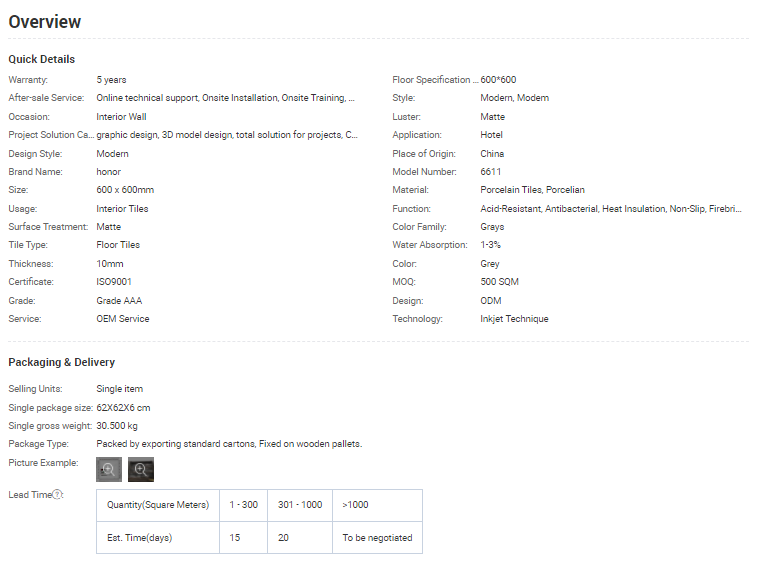Viewport: 757px width, 565px height.
Task: Click the truncated Floor Specification label
Action: pyautogui.click(x=434, y=80)
